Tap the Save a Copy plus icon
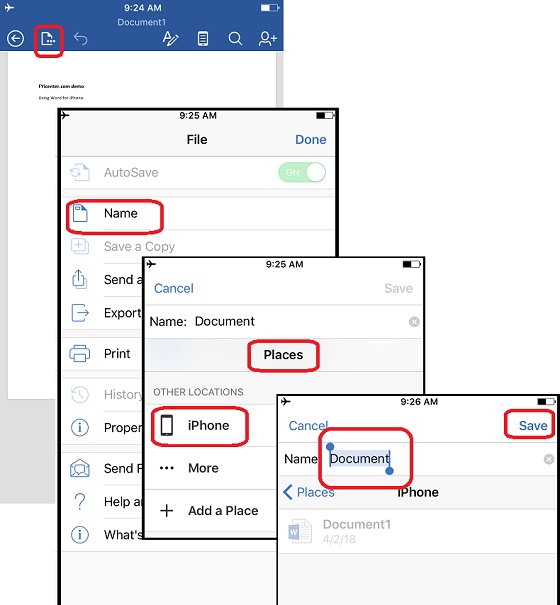The width and height of the screenshot is (560, 605). click(80, 246)
